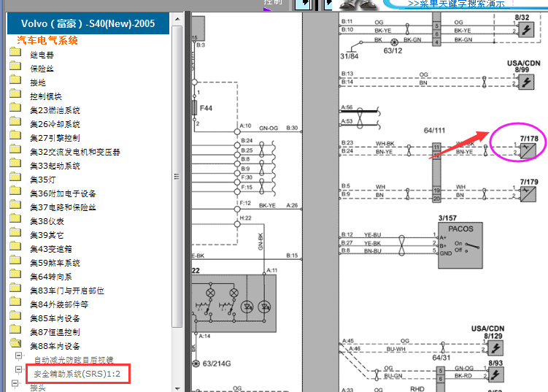Image resolution: width=548 pixels, height=392 pixels.
Task: Click connector block 64/111
Action: coord(436,172)
